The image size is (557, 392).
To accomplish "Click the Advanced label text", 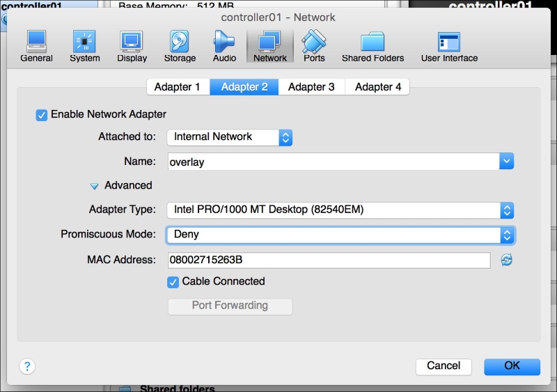I will 128,185.
